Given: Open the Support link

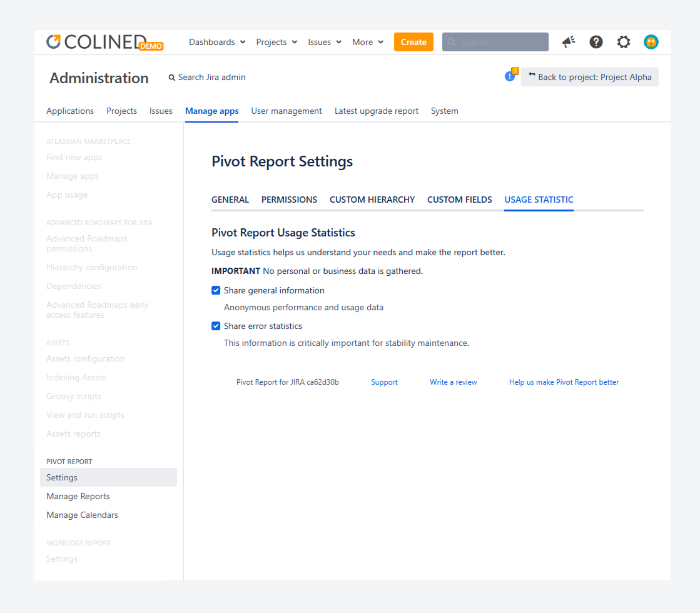Looking at the screenshot, I should [x=384, y=382].
